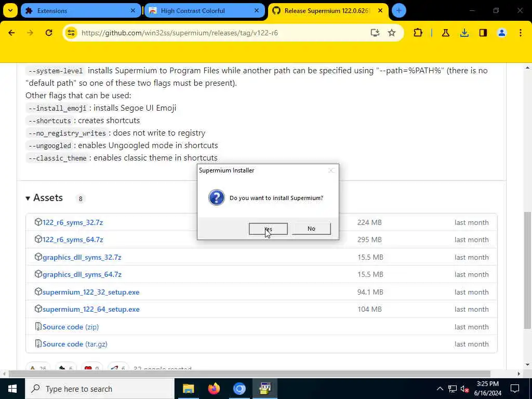Click No in the Supermium Installer dialog
Viewport: 532px width, 399px height.
point(311,229)
